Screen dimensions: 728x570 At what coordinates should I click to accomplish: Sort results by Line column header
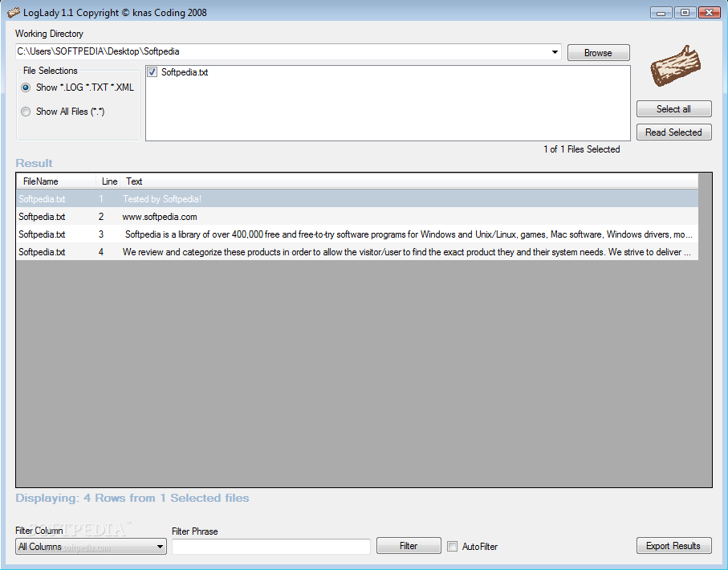click(x=108, y=181)
